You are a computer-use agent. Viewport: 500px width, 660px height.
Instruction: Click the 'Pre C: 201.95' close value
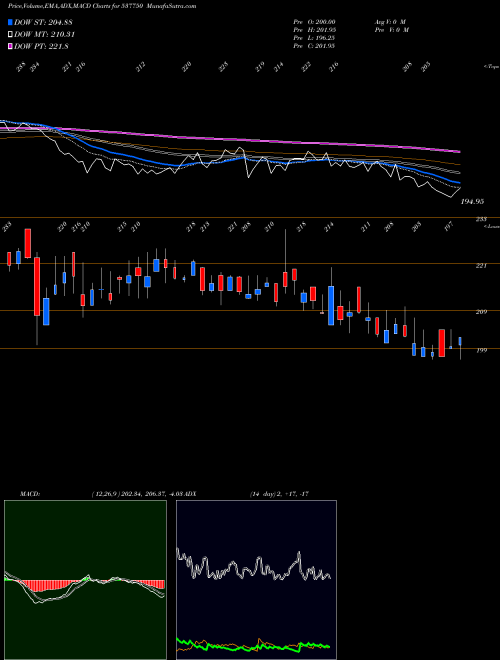click(x=314, y=46)
